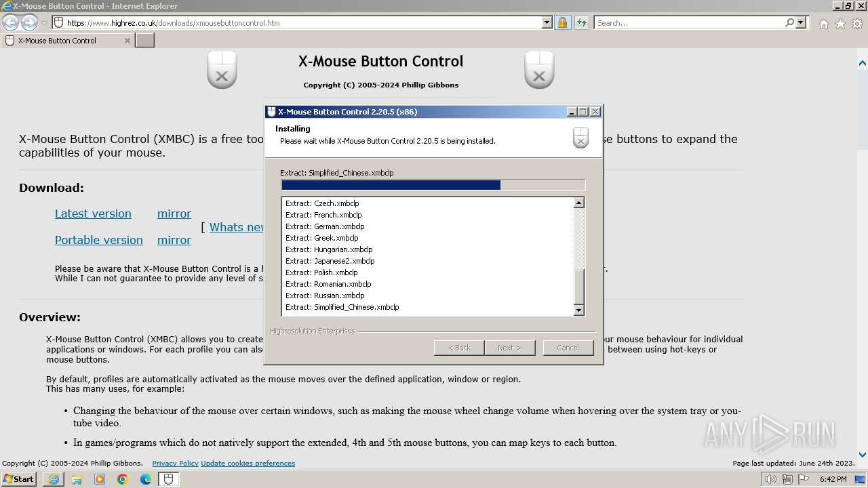Viewport: 868px width, 488px height.
Task: Click the security lock icon in address bar
Action: (562, 22)
